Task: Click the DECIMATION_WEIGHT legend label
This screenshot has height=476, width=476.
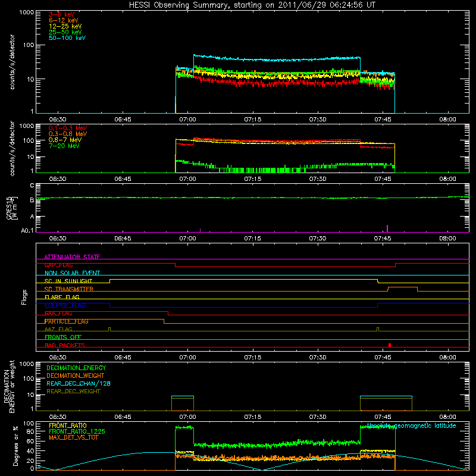Action: pyautogui.click(x=76, y=375)
